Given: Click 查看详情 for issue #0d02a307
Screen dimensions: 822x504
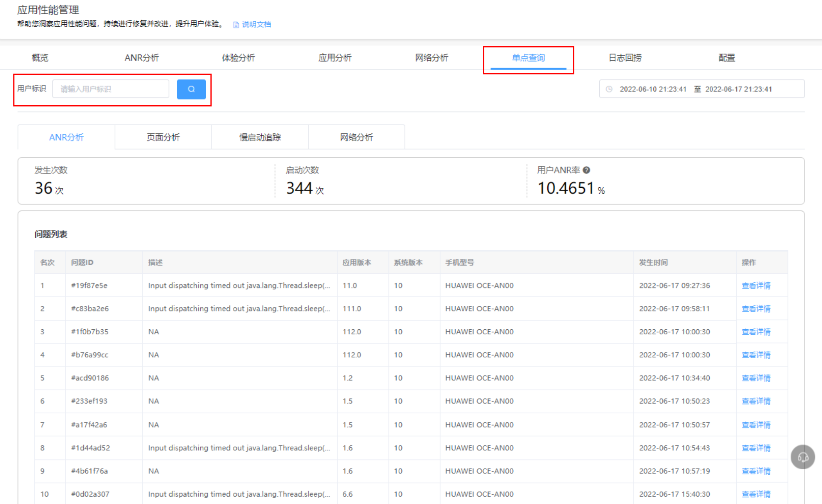Looking at the screenshot, I should pos(756,494).
